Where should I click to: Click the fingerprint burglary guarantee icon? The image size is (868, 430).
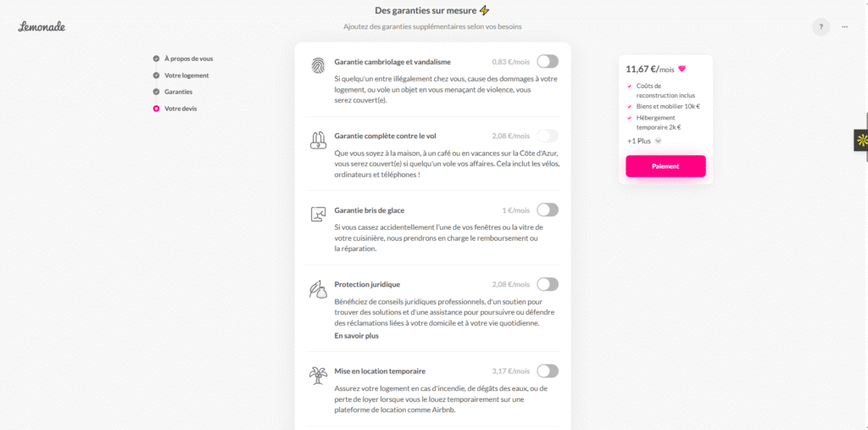point(318,66)
